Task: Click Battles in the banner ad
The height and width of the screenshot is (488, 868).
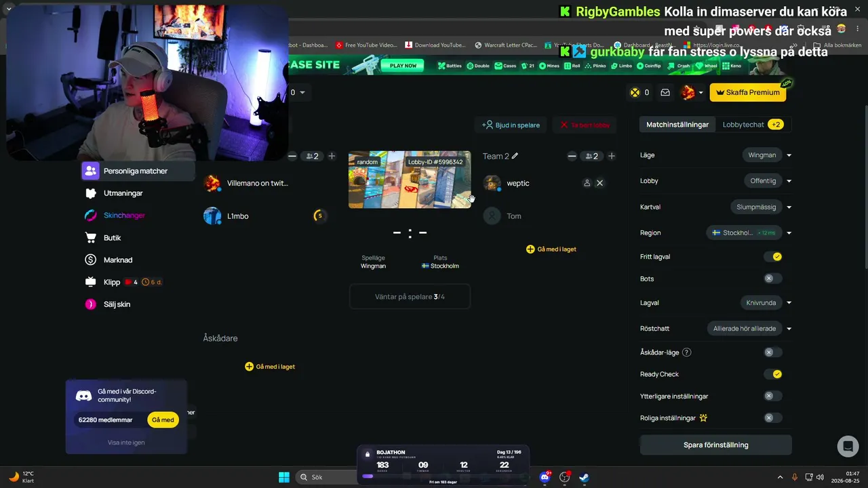Action: (450, 66)
